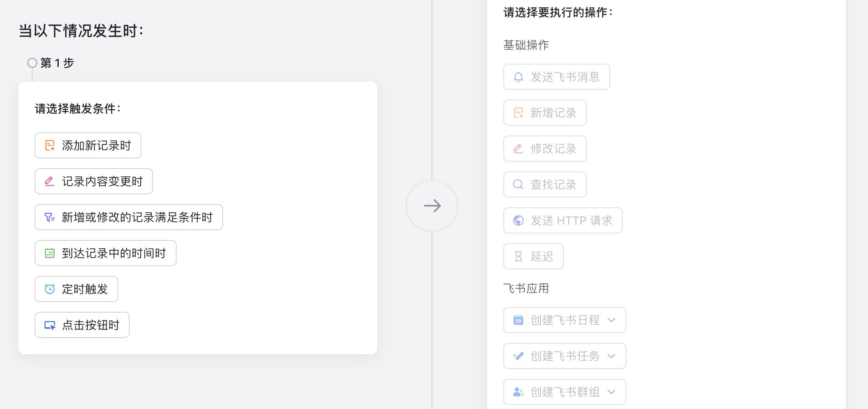Expand the 创建飞书群组 dropdown arrow
Screen dimensions: 868x409
tap(611, 392)
